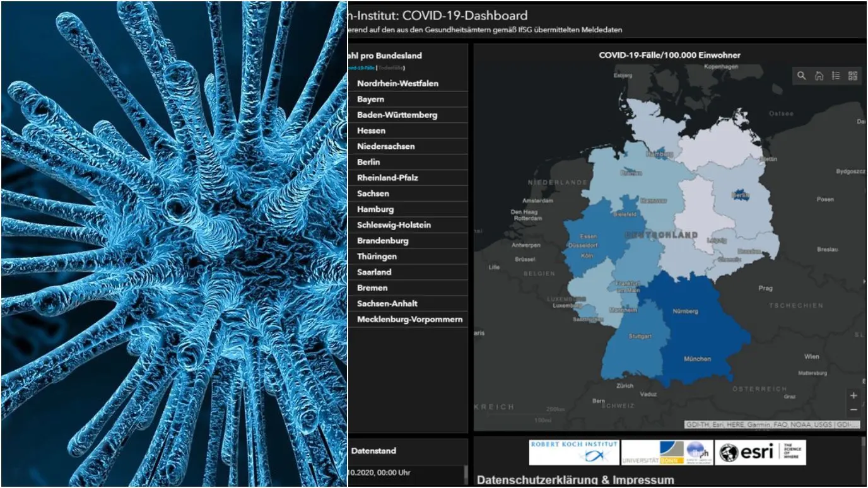Click the Universität Bonn logo
The width and height of the screenshot is (868, 488).
pyautogui.click(x=667, y=452)
